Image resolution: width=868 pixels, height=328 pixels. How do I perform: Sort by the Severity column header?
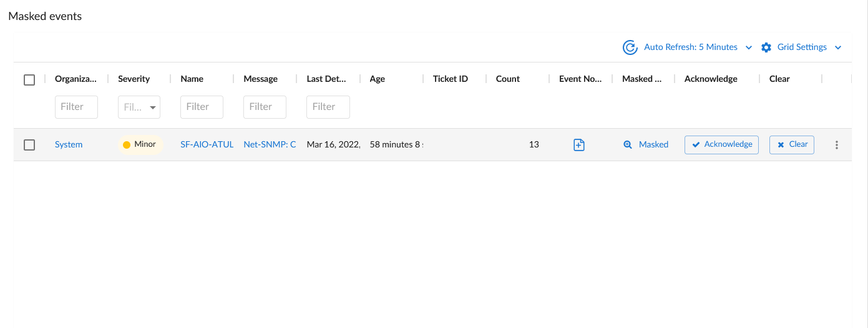coord(134,79)
